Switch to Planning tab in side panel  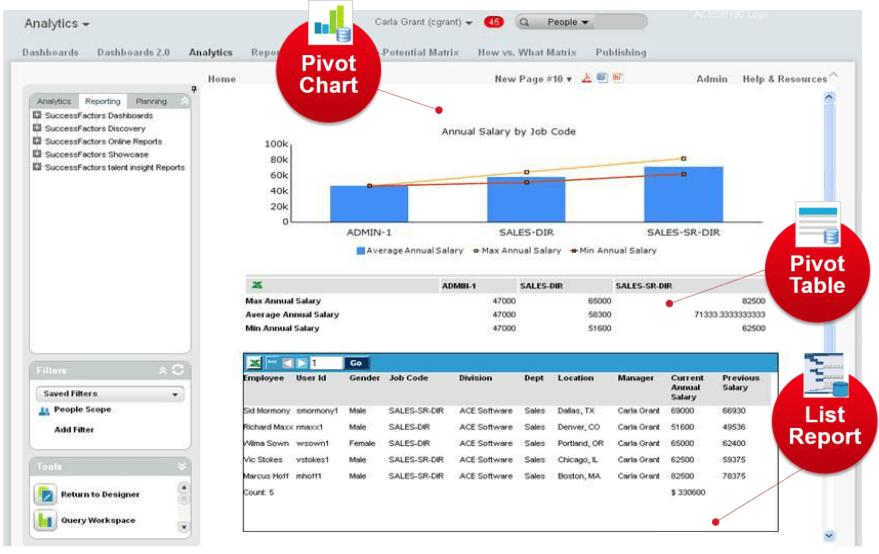point(151,101)
